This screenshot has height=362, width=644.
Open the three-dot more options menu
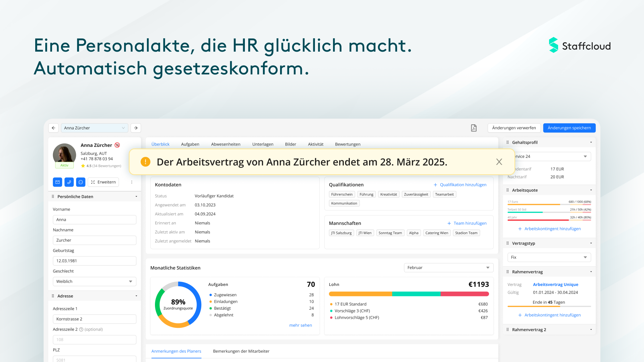tap(132, 182)
